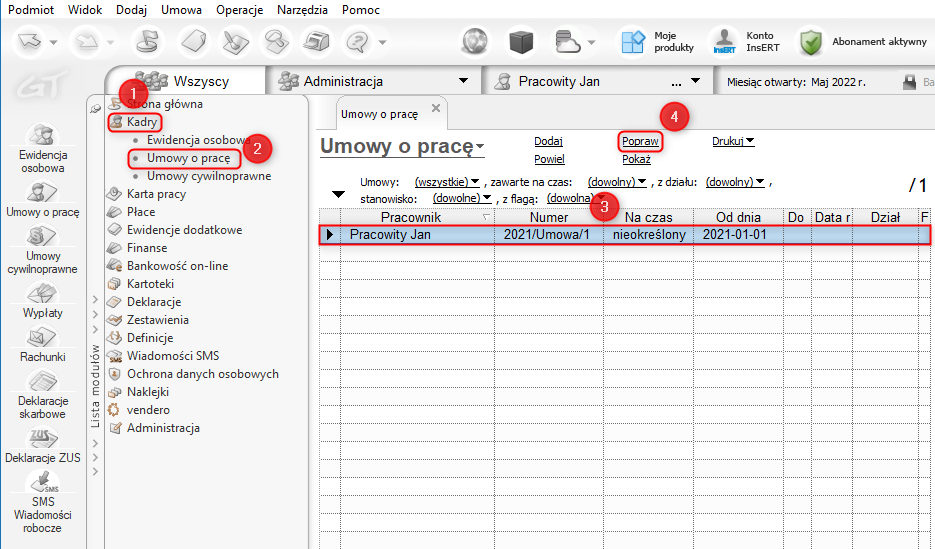Open the 'z działu' (dowolny) filter
The image size is (935, 549).
coord(735,182)
